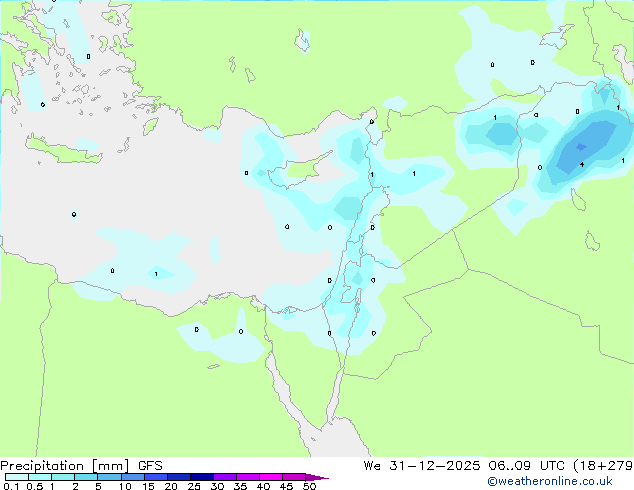
Task: Click the 40–45 mm pink legend swatch
Action: [x=271, y=477]
